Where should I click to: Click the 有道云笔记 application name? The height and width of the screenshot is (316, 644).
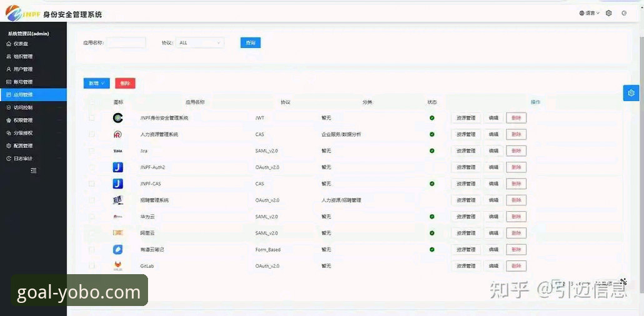[x=152, y=249]
